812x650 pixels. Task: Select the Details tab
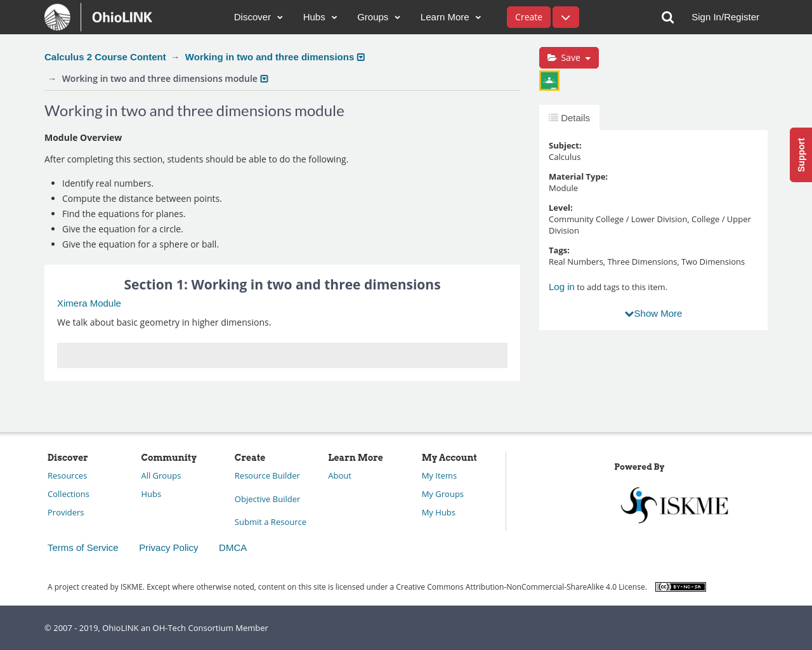(x=569, y=118)
